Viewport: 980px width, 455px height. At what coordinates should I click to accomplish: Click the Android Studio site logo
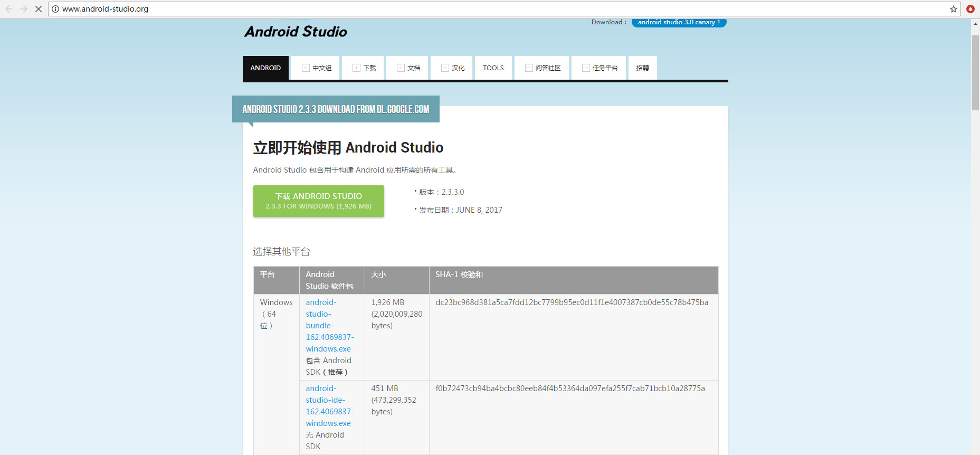click(296, 32)
